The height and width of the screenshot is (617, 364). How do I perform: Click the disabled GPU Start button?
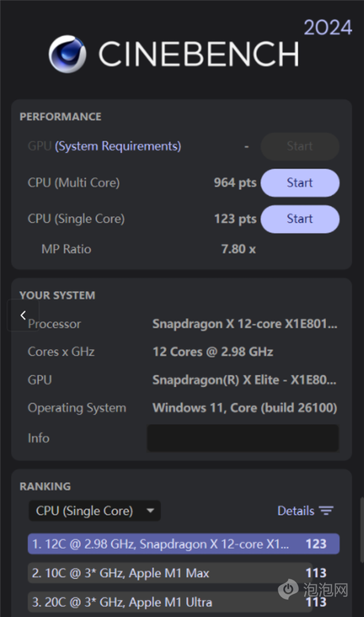(x=300, y=146)
